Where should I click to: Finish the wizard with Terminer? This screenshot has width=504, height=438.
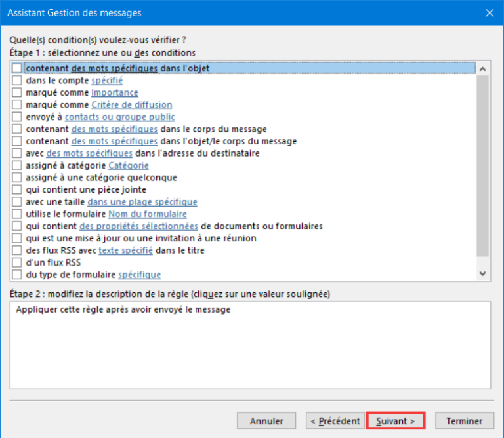[464, 421]
